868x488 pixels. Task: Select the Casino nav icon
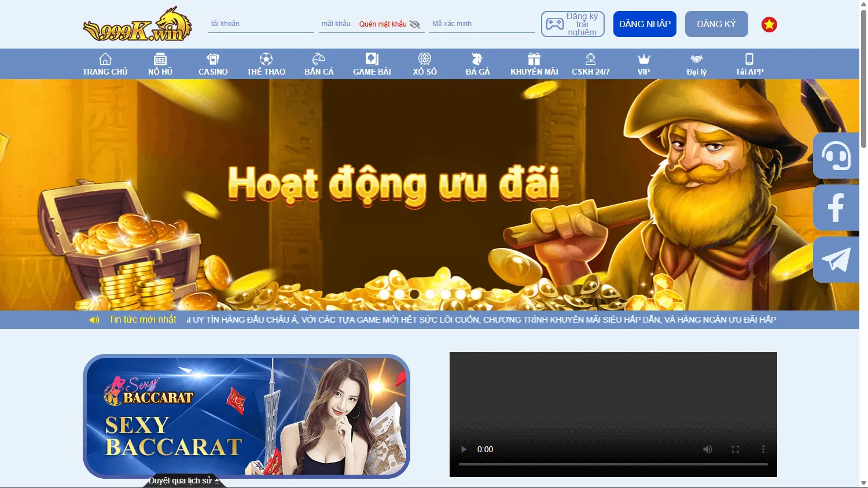[212, 64]
